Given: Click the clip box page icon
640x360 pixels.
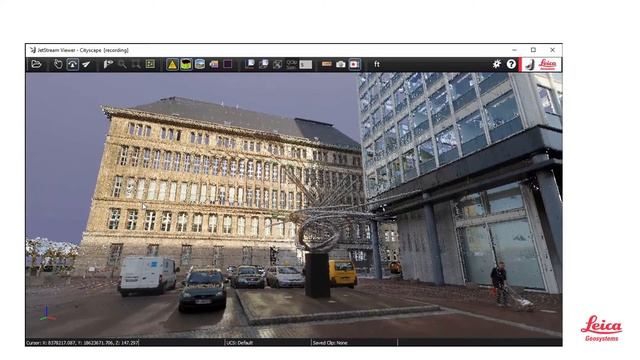Looking at the screenshot, I should click(x=250, y=64).
